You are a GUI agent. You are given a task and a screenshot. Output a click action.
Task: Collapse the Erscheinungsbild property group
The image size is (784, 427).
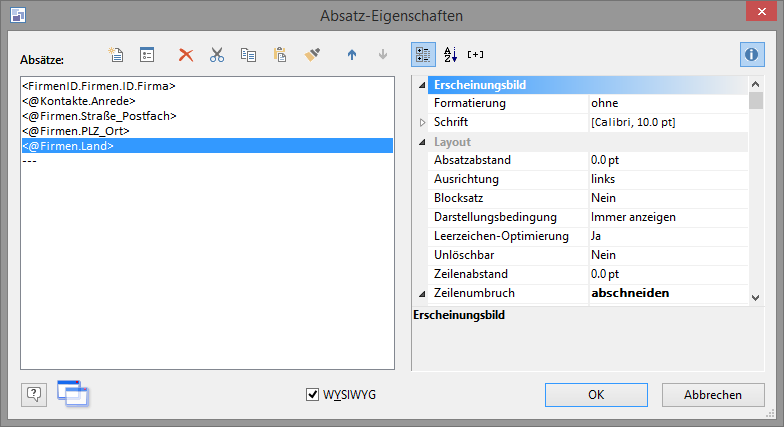click(422, 86)
